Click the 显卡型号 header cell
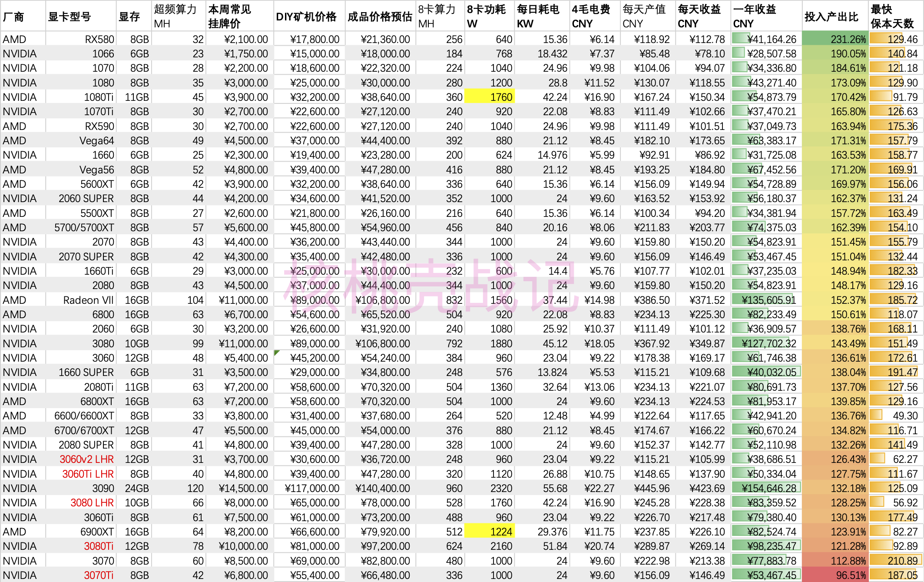The image size is (924, 582). [81, 16]
